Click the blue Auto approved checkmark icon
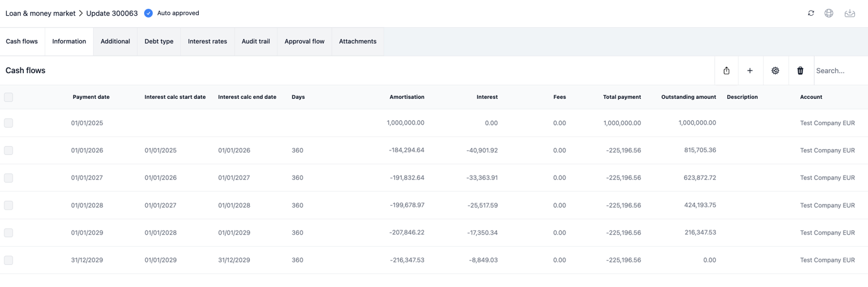The height and width of the screenshot is (287, 868). [x=148, y=13]
